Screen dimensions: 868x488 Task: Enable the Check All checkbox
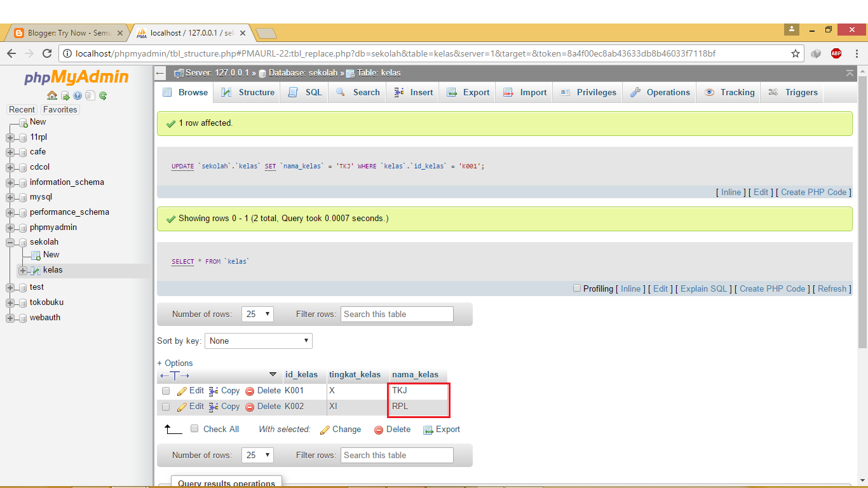point(194,429)
